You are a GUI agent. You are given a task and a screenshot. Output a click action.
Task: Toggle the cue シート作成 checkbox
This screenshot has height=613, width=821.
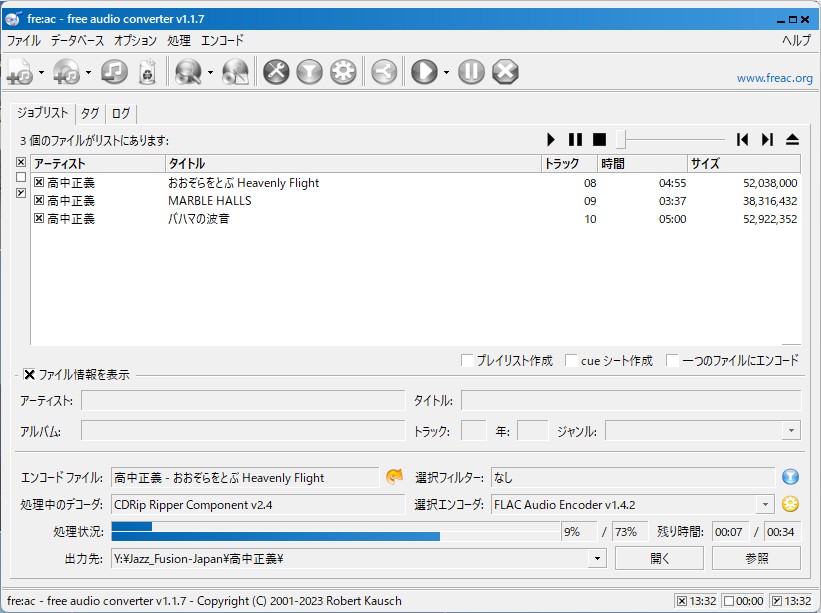(571, 361)
